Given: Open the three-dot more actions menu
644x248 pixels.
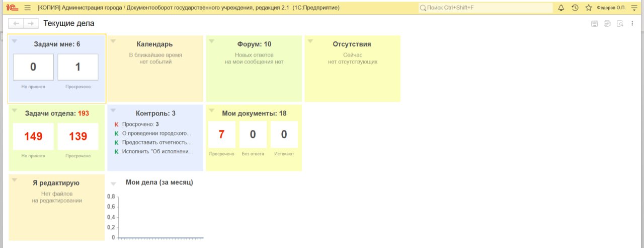Looking at the screenshot, I should (632, 24).
